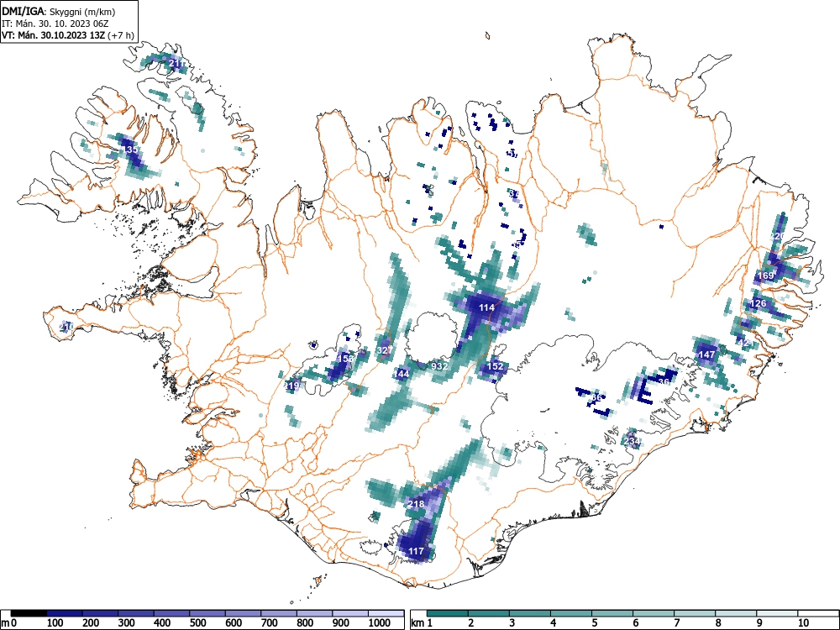Click the "211" label in the northwest
The width and height of the screenshot is (840, 630).
pos(176,63)
